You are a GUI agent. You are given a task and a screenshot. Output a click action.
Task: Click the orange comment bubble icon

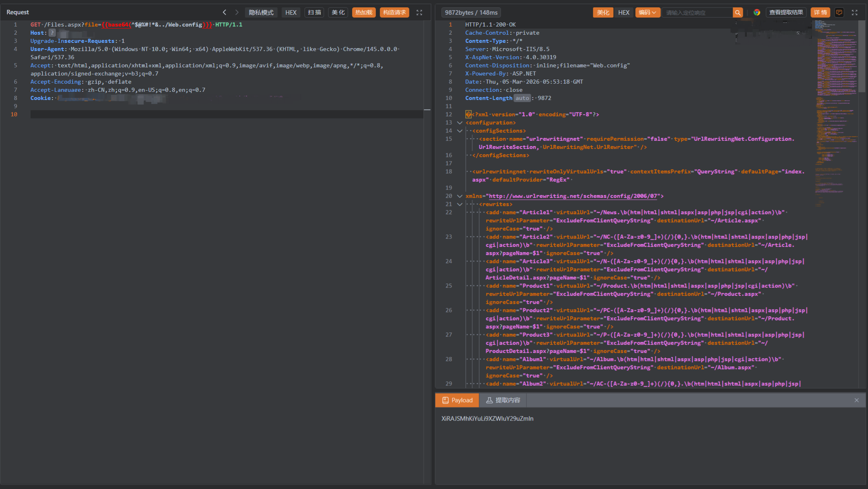click(839, 13)
